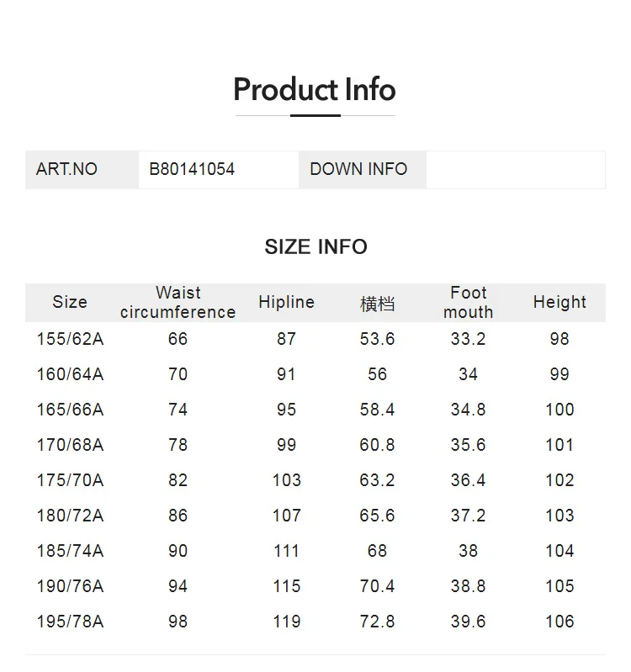The height and width of the screenshot is (672, 631).
Task: Click waist value 78
Action: point(178,445)
